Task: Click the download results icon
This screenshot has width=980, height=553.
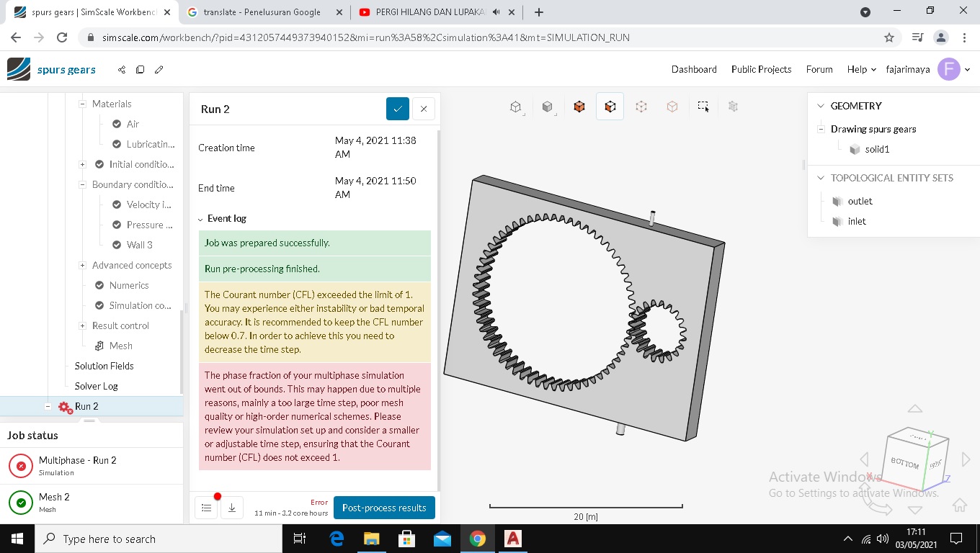Action: [231, 507]
